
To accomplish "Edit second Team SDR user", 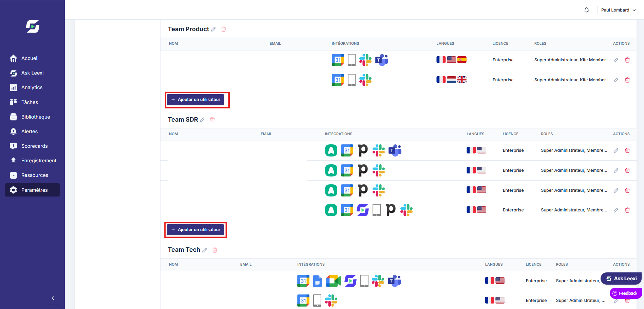I will (616, 170).
